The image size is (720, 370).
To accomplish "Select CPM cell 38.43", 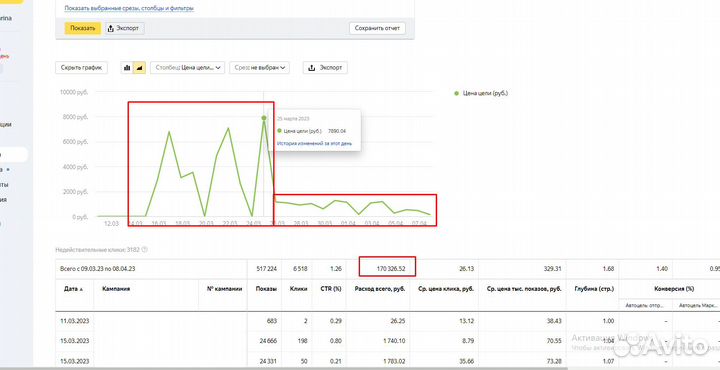I will tap(554, 321).
